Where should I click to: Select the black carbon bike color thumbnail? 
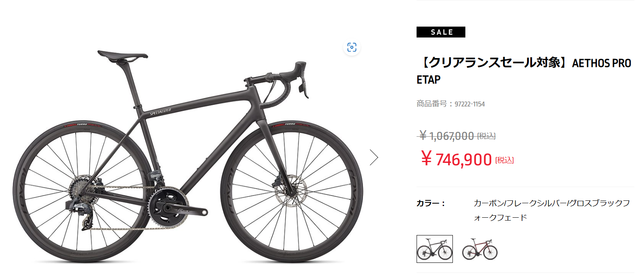click(434, 249)
